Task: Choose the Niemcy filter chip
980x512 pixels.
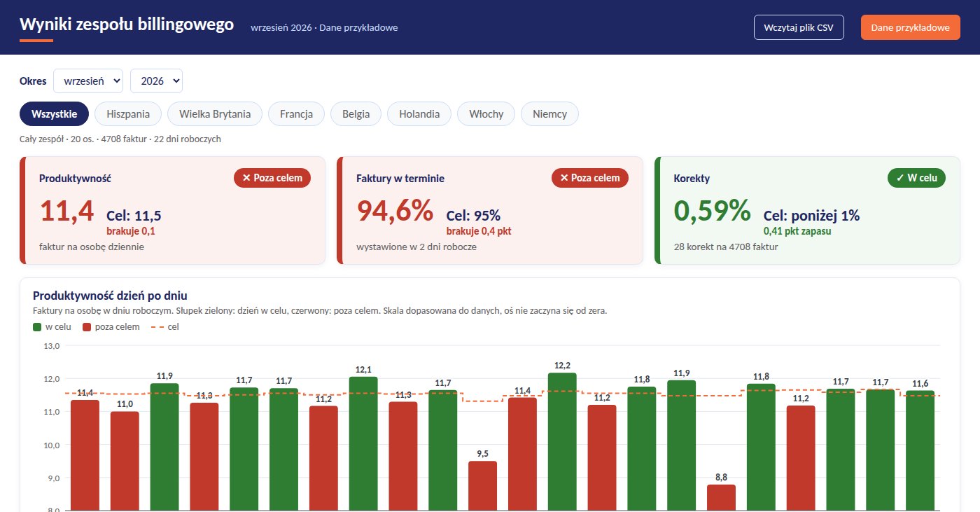Action: point(549,114)
